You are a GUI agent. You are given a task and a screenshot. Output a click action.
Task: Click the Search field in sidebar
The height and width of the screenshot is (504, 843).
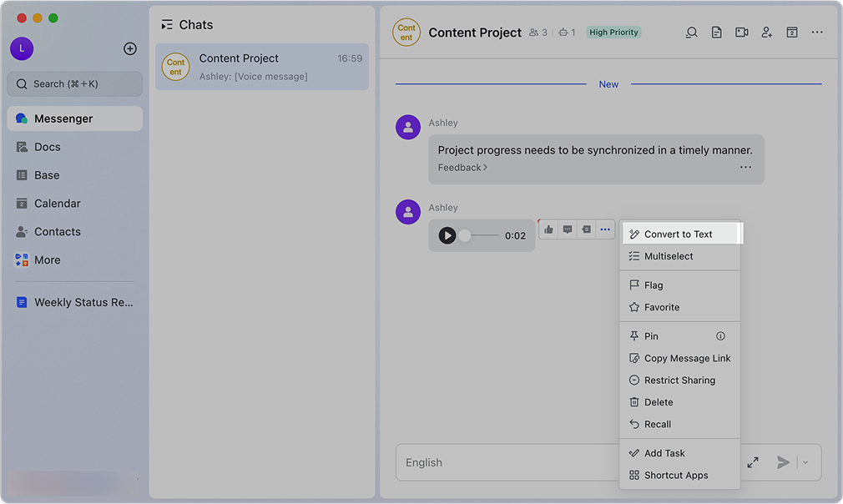(75, 83)
